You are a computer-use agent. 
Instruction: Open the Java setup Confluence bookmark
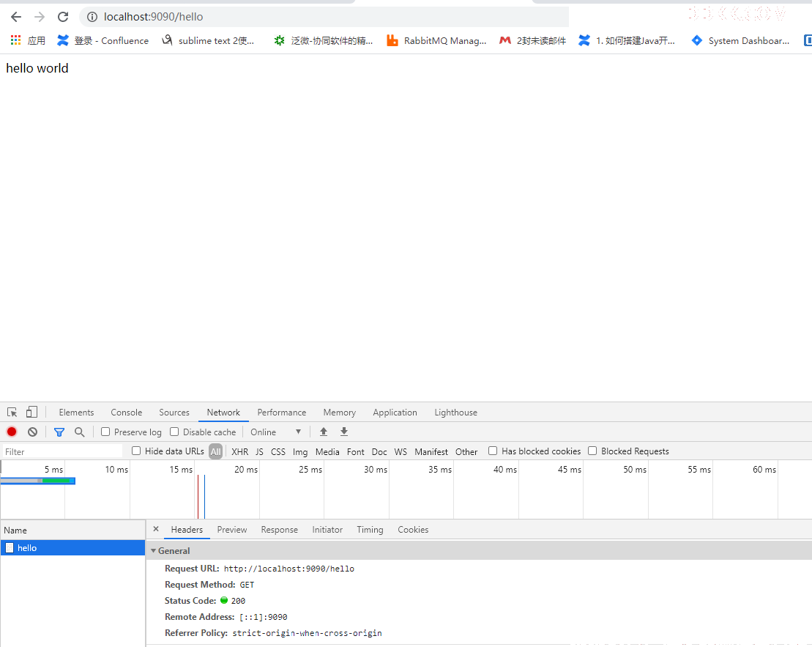coord(627,40)
